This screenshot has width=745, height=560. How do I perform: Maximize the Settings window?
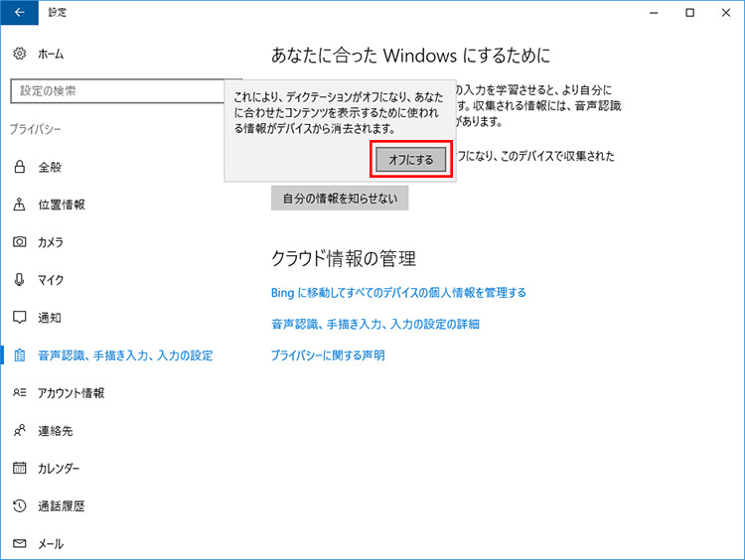689,13
